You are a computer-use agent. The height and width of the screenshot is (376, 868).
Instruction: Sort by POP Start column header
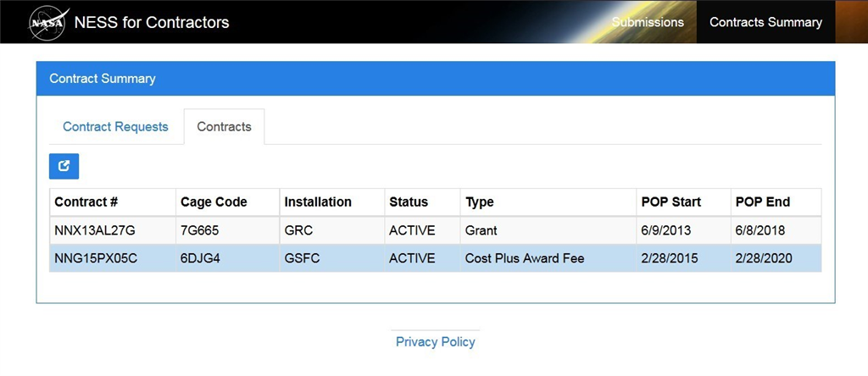pyautogui.click(x=670, y=202)
